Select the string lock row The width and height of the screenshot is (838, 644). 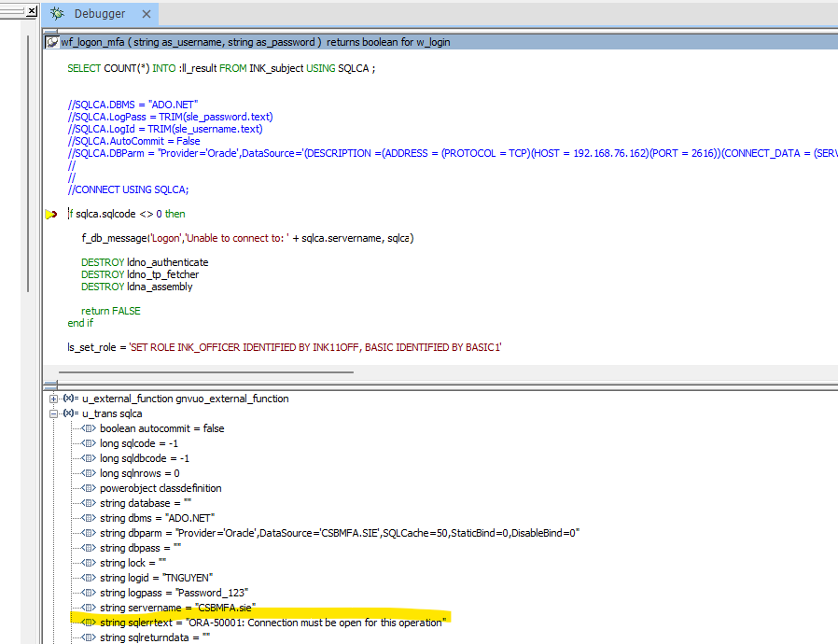[x=133, y=564]
